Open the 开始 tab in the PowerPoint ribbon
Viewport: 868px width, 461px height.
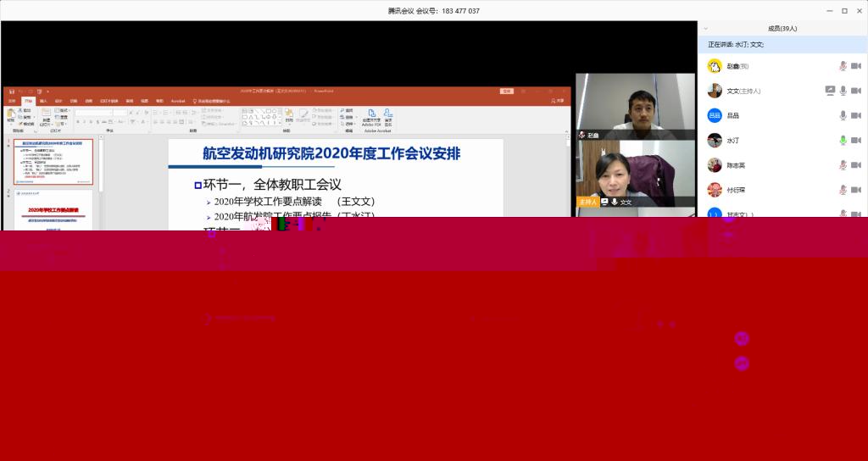click(x=27, y=100)
